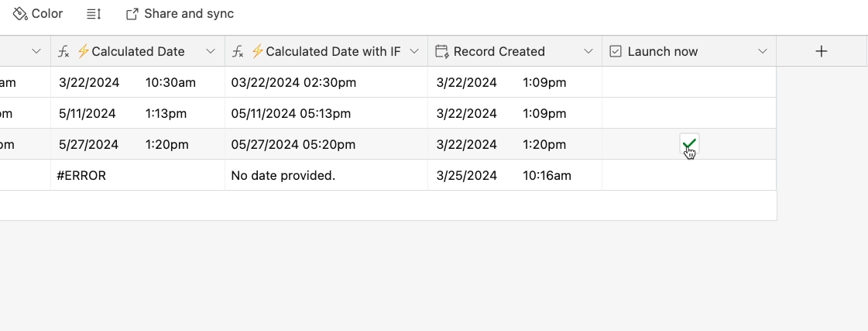Click the formula icon beside Calculated Date
Viewport: 868px width, 331px height.
tap(63, 52)
